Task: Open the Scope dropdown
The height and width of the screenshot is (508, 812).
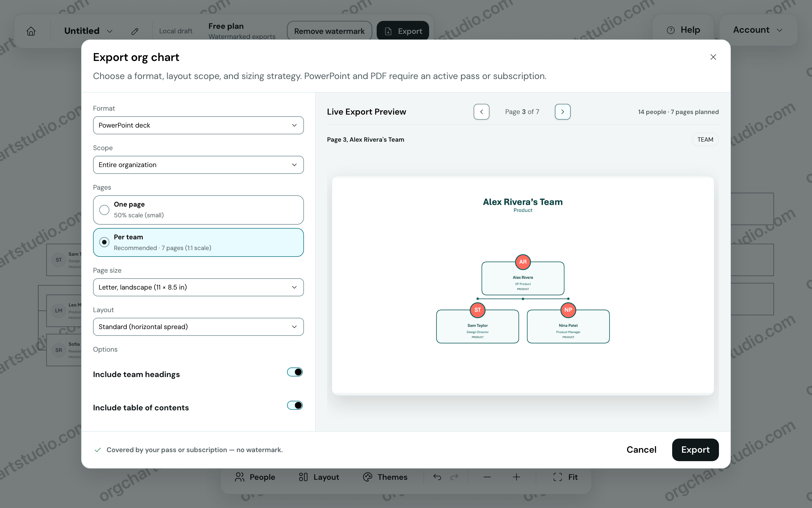Action: [x=198, y=165]
